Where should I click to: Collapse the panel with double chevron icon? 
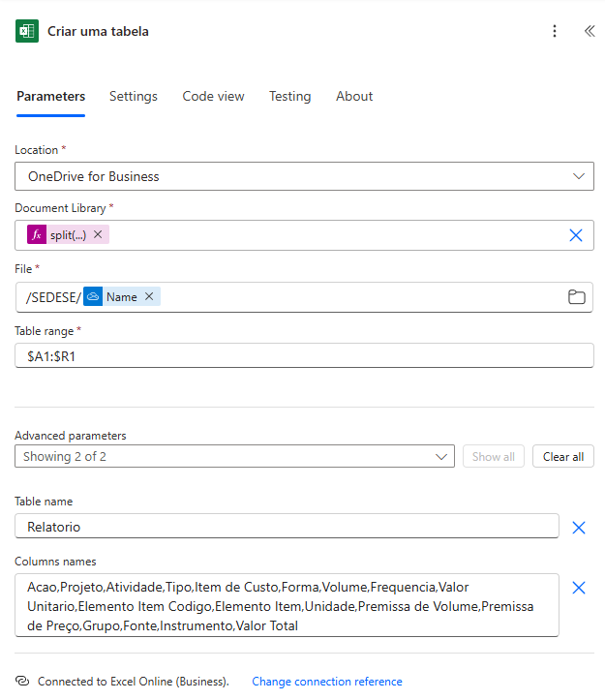[x=589, y=31]
